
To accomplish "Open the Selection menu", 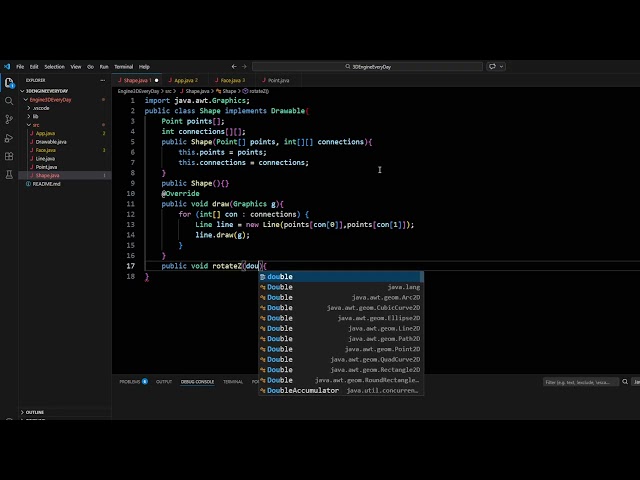I will point(54,67).
